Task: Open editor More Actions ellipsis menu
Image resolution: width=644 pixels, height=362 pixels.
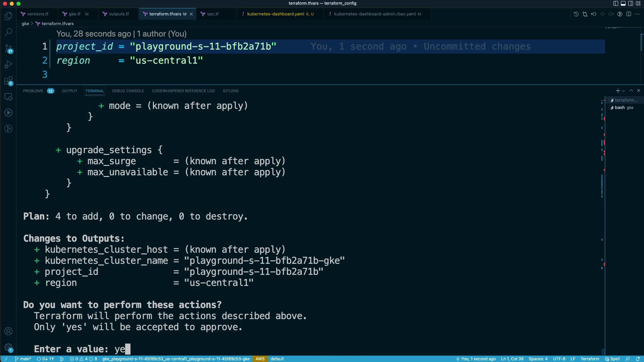Action: [x=637, y=14]
